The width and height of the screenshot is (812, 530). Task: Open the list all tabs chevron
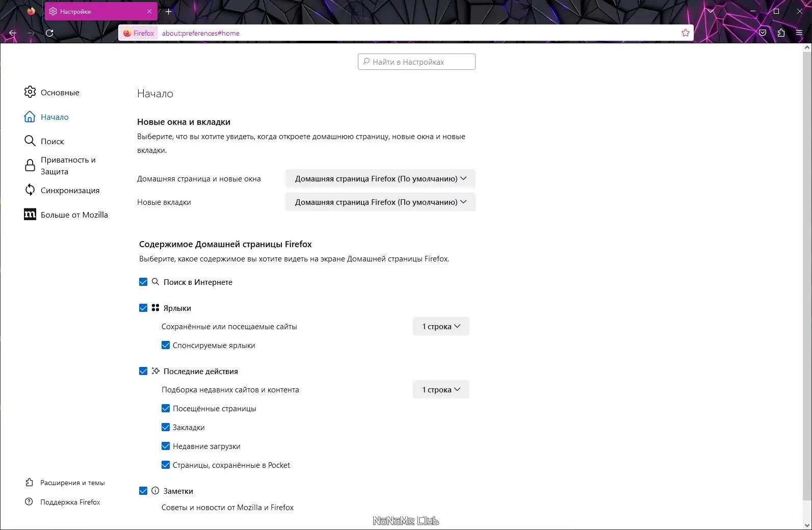coord(711,11)
